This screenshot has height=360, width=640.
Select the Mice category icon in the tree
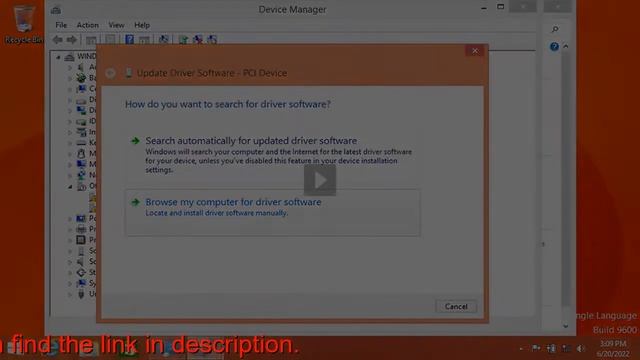(81, 153)
